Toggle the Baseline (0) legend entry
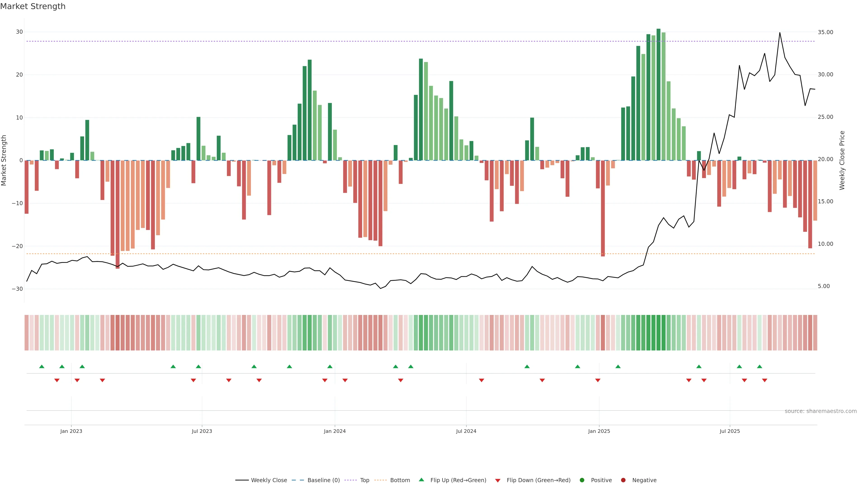The height and width of the screenshot is (488, 868). click(323, 480)
